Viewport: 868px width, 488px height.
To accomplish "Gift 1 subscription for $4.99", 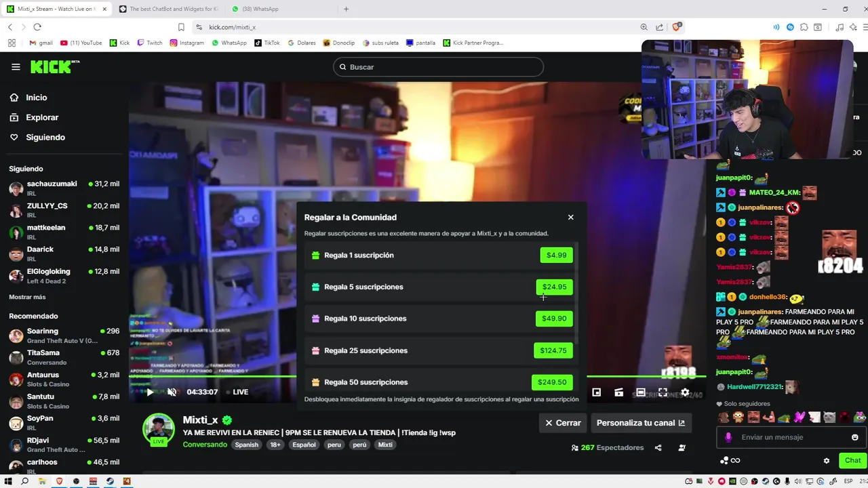I will click(x=556, y=255).
